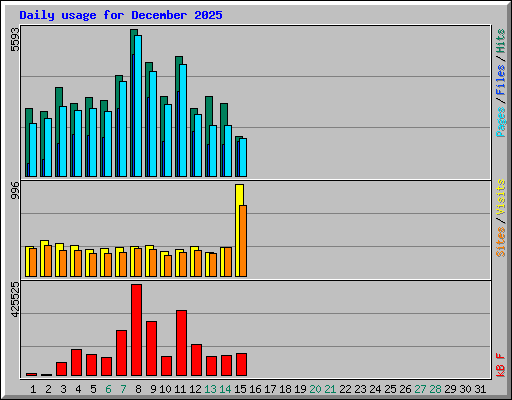The width and height of the screenshot is (512, 400).
Task: Click the 5593 y-axis value
Action: coord(15,40)
